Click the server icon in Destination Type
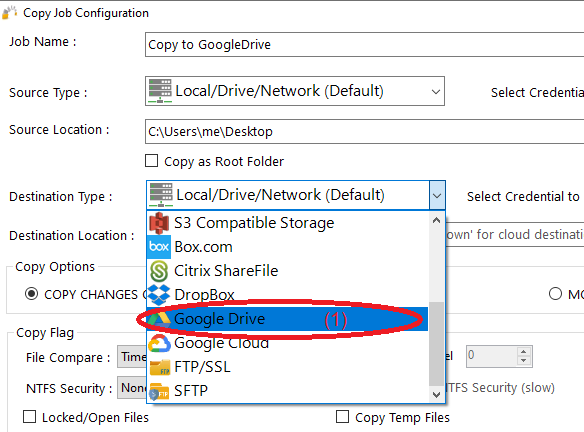 point(161,195)
